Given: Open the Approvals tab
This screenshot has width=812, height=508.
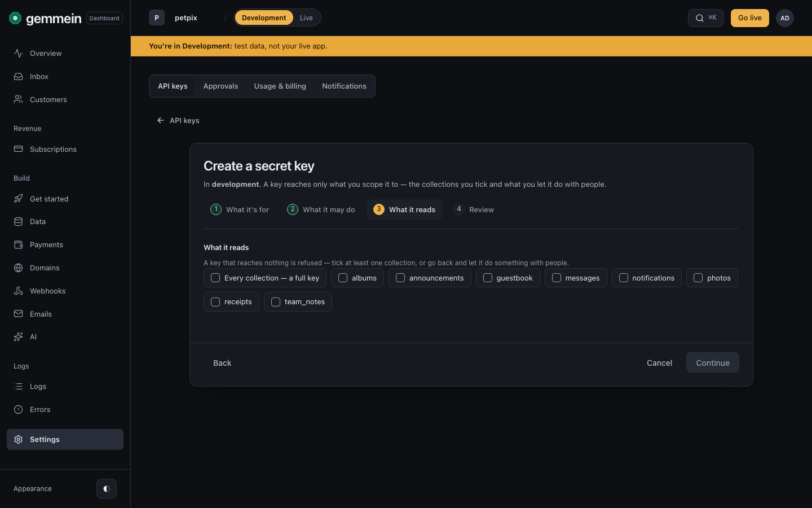Looking at the screenshot, I should [x=220, y=86].
